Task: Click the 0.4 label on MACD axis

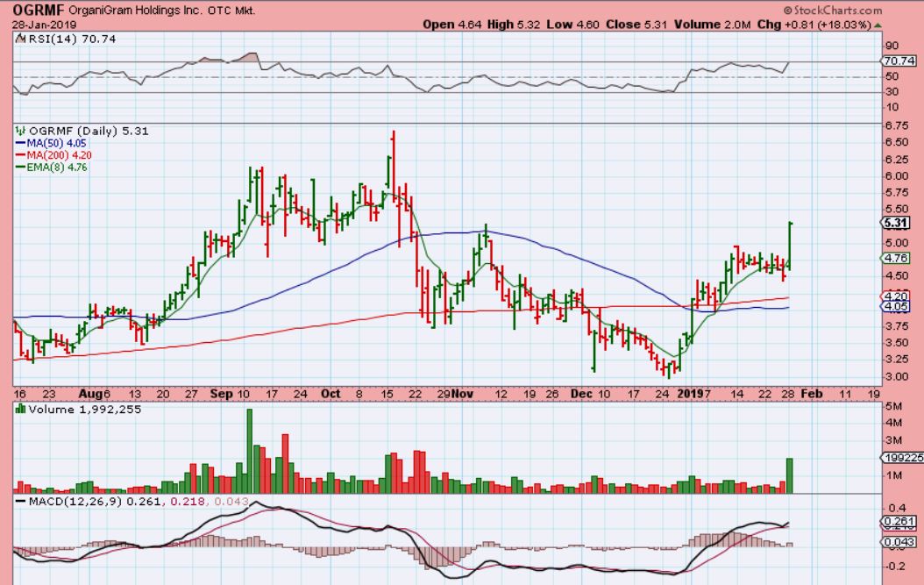Action: [x=897, y=508]
